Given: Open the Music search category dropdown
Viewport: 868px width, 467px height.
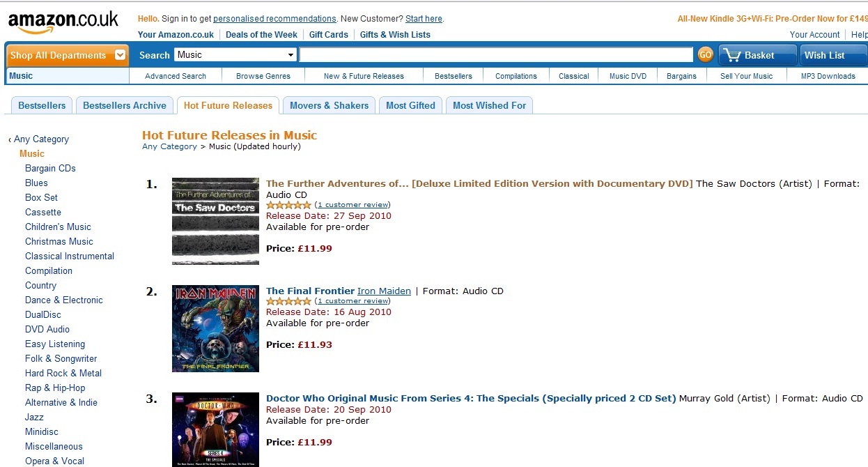Looking at the screenshot, I should (235, 55).
